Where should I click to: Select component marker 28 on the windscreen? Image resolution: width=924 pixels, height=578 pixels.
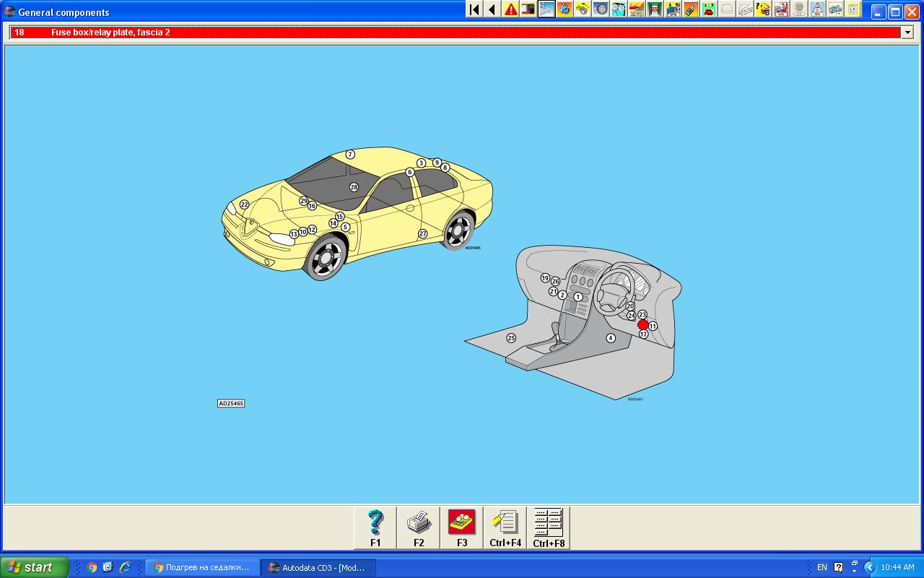tap(354, 188)
